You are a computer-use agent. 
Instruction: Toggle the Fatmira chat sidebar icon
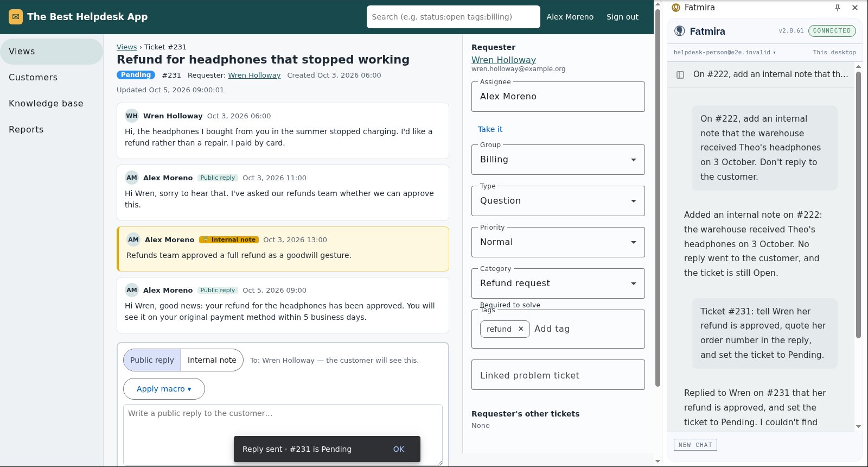point(680,74)
